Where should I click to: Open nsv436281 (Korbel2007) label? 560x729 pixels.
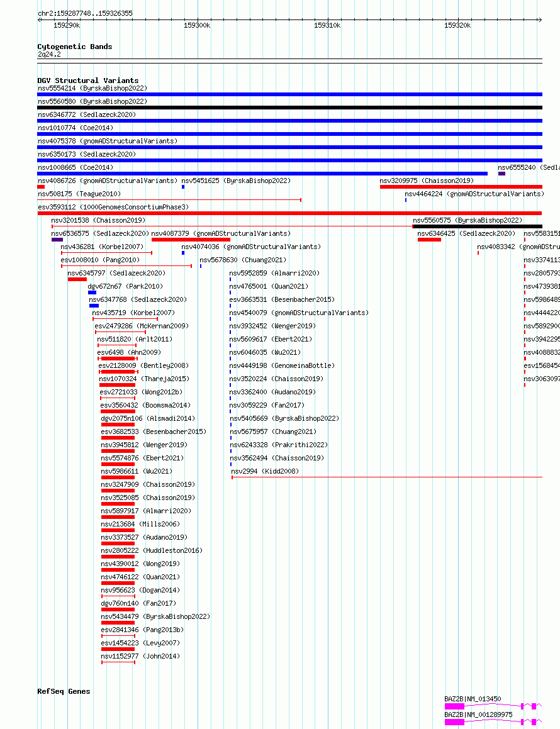pyautogui.click(x=102, y=247)
